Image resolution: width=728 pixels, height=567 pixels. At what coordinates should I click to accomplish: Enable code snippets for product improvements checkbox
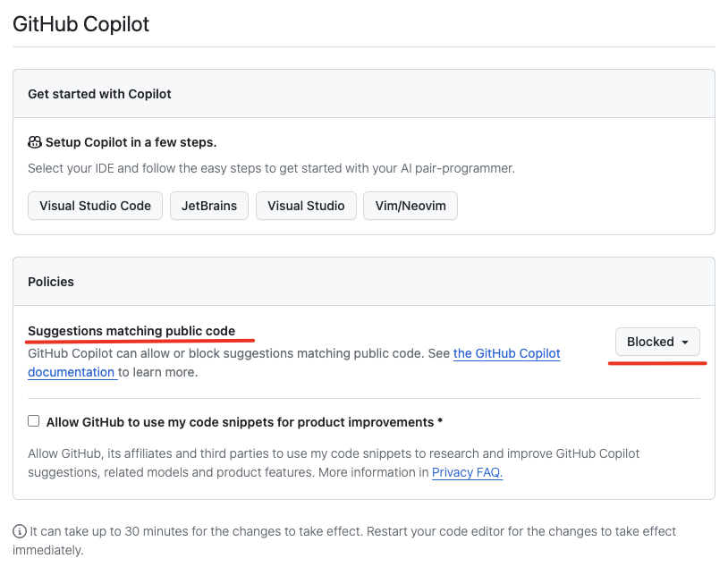pyautogui.click(x=33, y=420)
